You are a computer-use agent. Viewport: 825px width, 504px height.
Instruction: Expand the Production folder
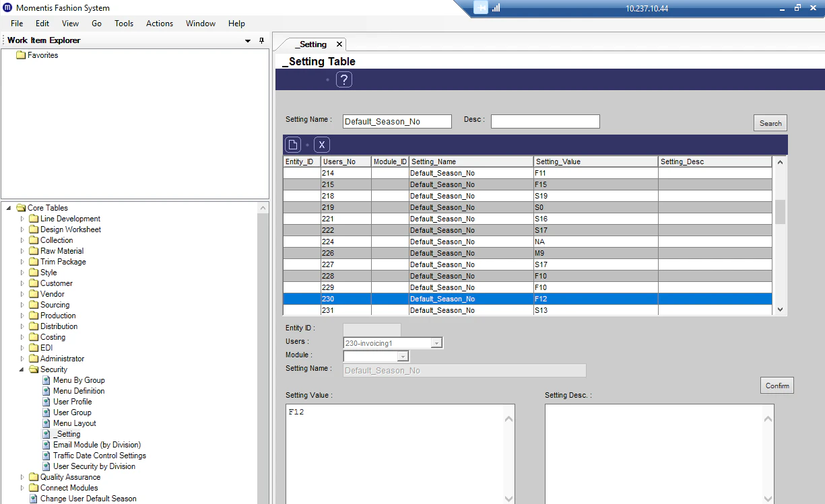pyautogui.click(x=22, y=315)
